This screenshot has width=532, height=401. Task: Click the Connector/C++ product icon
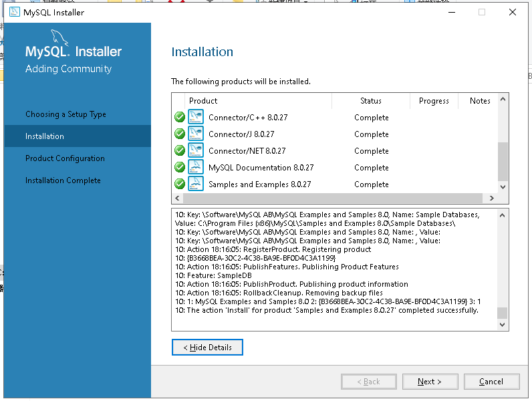196,117
